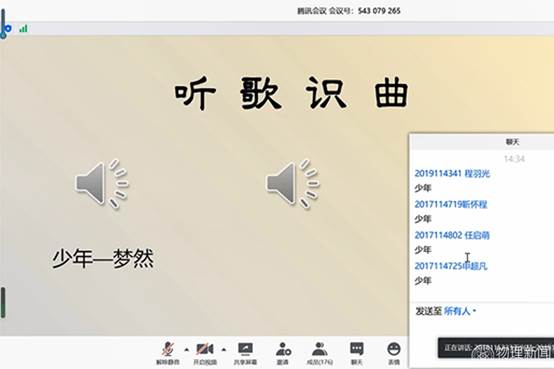Expand the microphone options arrow
554x369 pixels.
pos(187,350)
